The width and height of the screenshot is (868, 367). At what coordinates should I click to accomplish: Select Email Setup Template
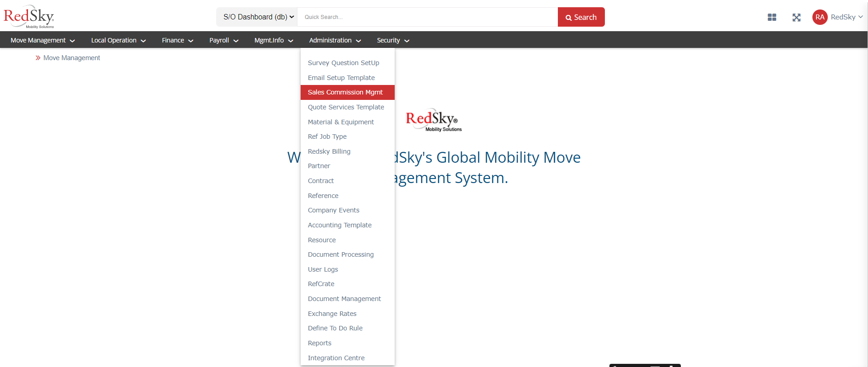point(348,78)
